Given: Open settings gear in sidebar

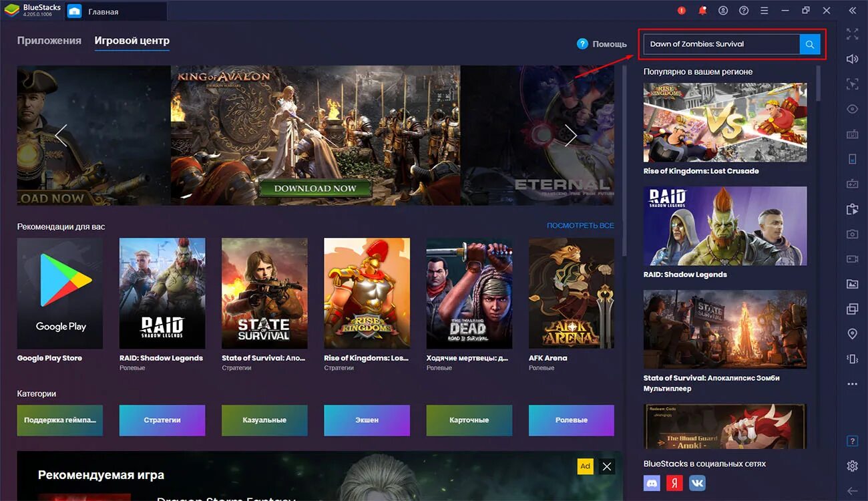Looking at the screenshot, I should click(x=852, y=466).
